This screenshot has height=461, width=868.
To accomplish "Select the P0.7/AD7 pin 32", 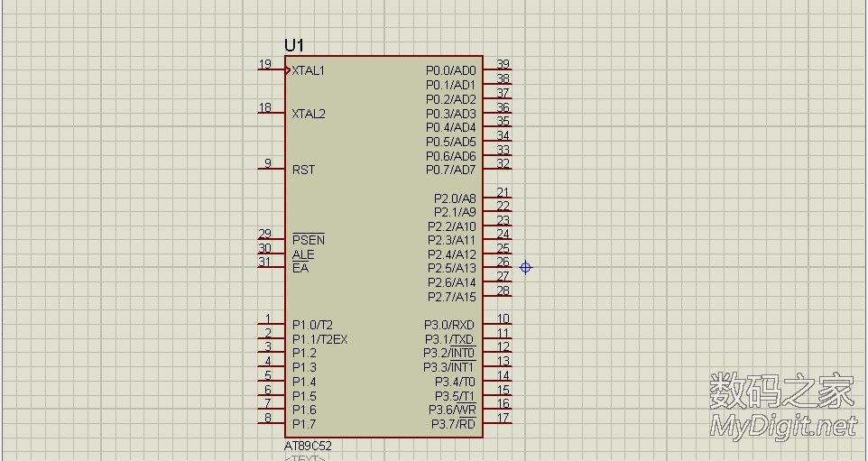I will (x=498, y=170).
